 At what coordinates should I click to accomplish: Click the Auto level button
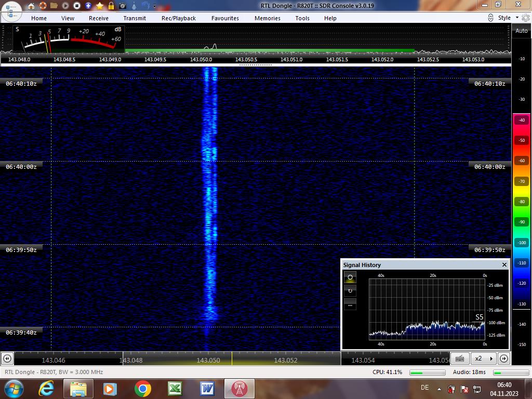pyautogui.click(x=522, y=31)
